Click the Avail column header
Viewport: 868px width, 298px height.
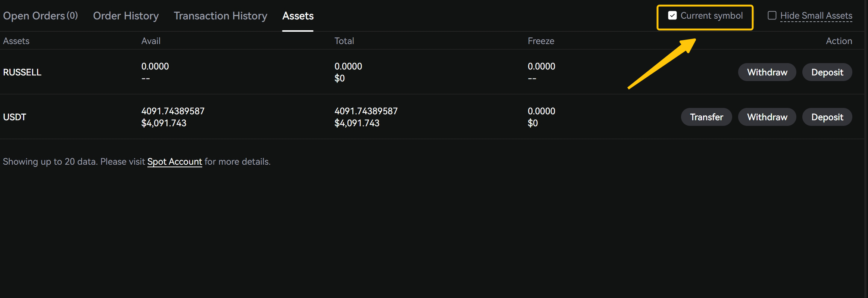[151, 41]
